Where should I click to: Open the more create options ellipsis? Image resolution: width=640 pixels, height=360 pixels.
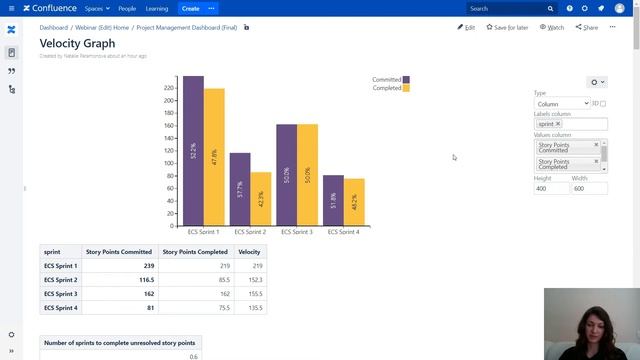coord(211,9)
